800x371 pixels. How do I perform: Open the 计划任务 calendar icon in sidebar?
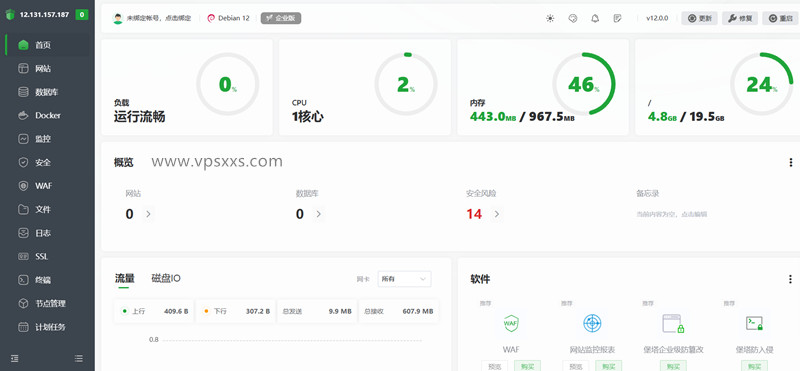click(23, 327)
